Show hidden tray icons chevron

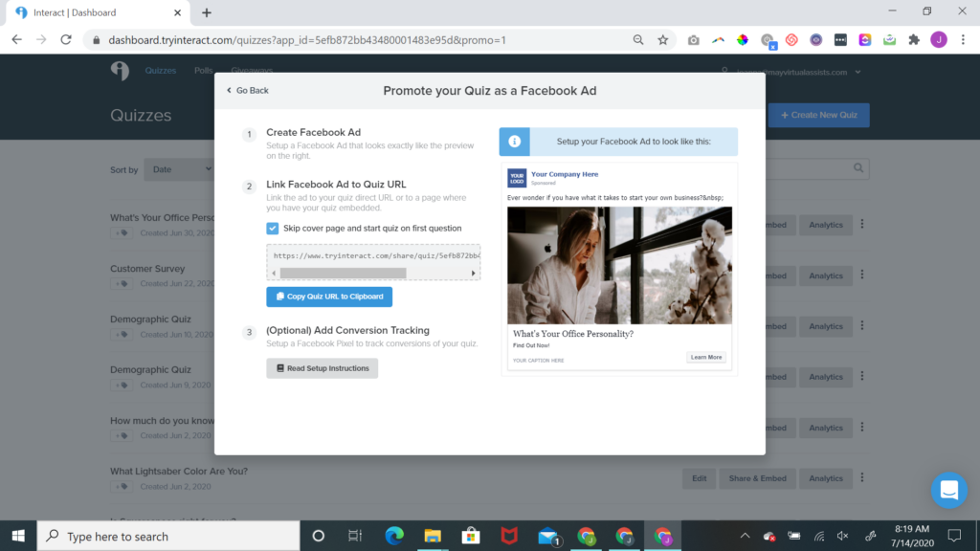coord(745,536)
